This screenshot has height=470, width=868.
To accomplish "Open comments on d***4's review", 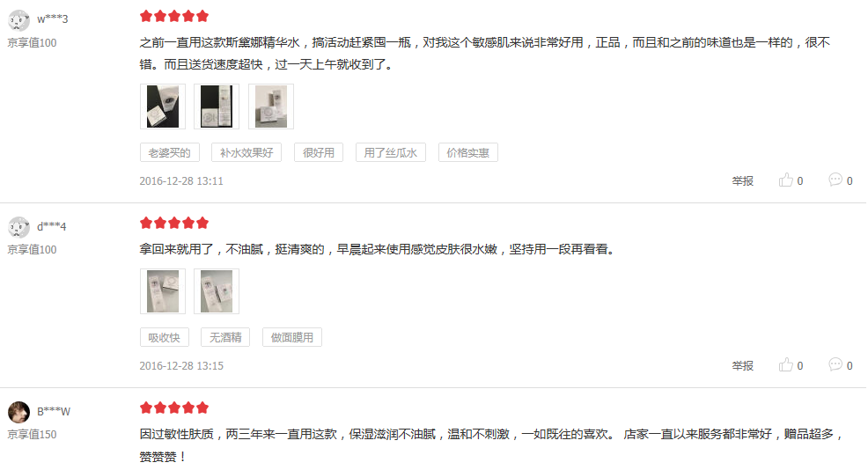I will pos(841,365).
